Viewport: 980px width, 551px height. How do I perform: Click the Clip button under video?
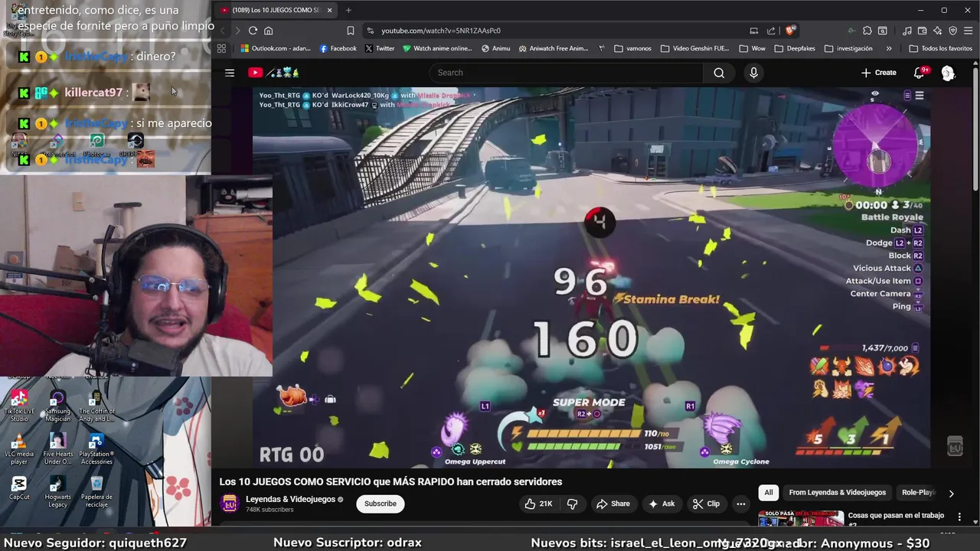coord(706,504)
